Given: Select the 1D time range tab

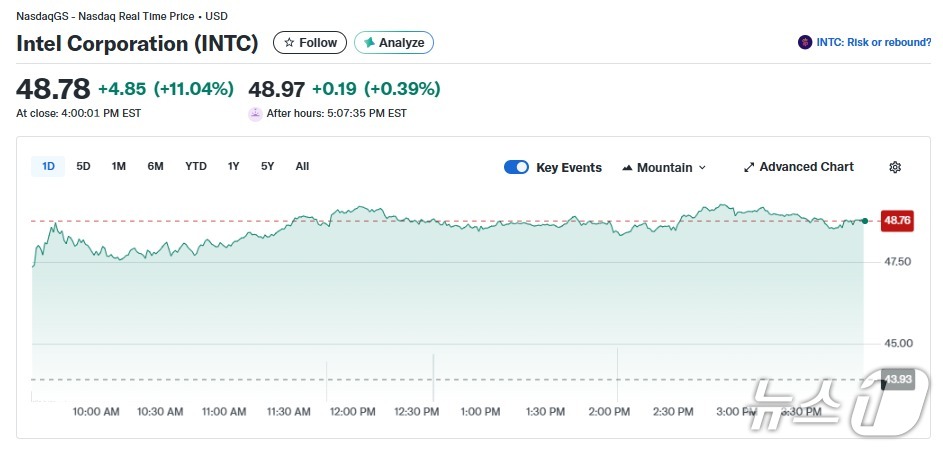Looking at the screenshot, I should pos(48,166).
